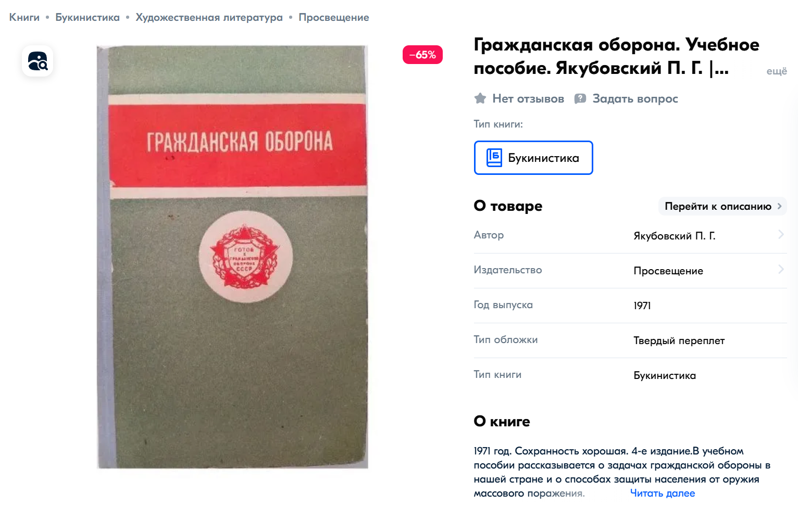The width and height of the screenshot is (798, 532).
Task: Click the −65% discount badge
Action: [422, 55]
